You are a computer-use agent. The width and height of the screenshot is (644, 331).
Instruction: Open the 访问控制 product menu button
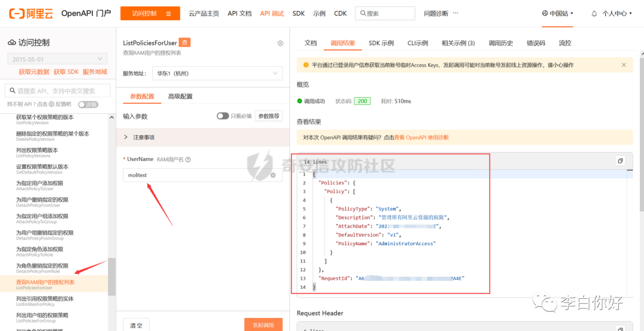click(x=150, y=13)
